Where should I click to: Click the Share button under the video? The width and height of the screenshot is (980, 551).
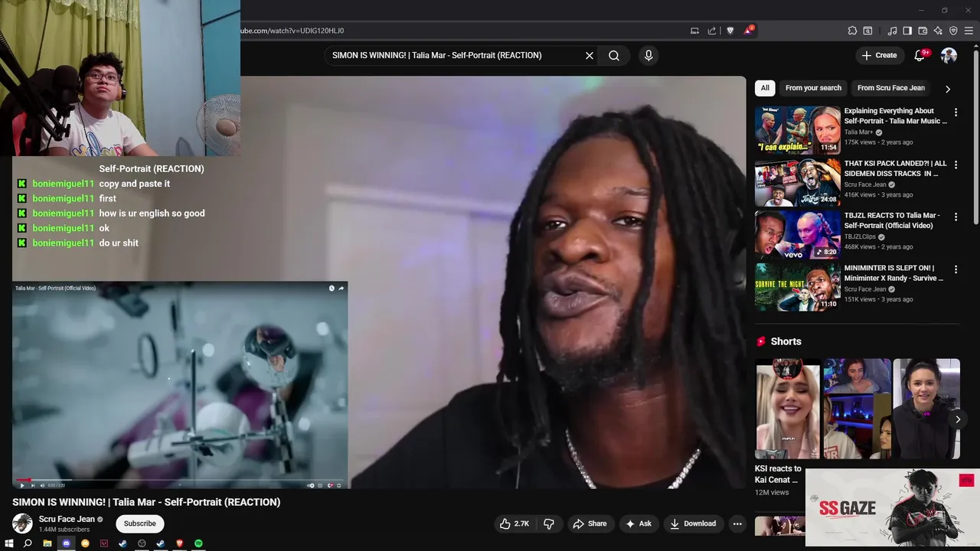click(590, 523)
